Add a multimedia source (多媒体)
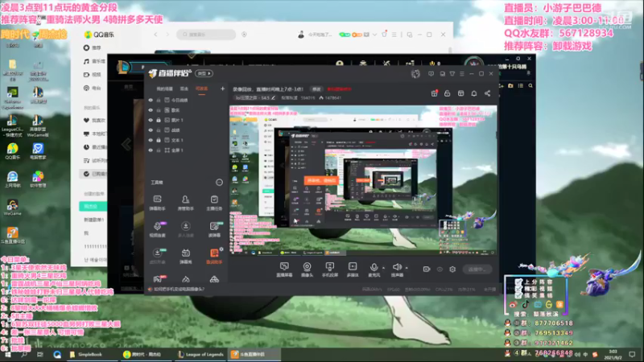644x362 pixels. pyautogui.click(x=353, y=269)
